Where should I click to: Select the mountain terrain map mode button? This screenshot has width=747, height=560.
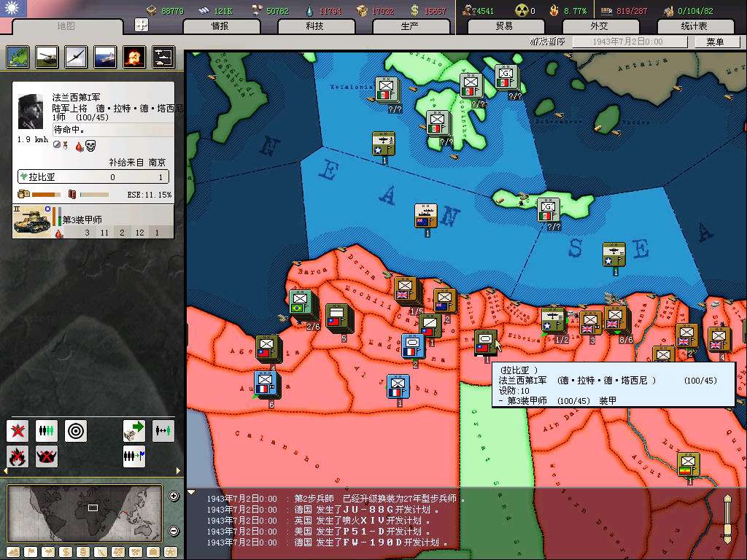pos(13,553)
